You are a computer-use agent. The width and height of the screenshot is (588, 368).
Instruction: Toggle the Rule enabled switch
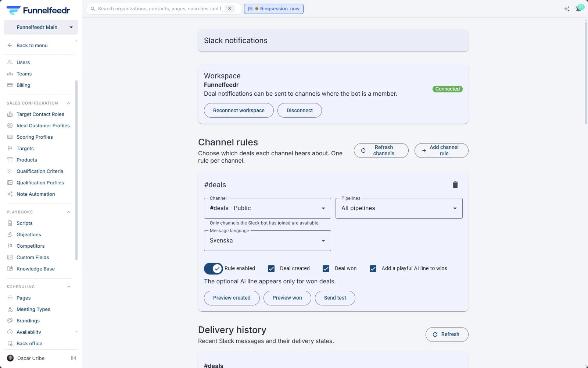[x=213, y=269]
